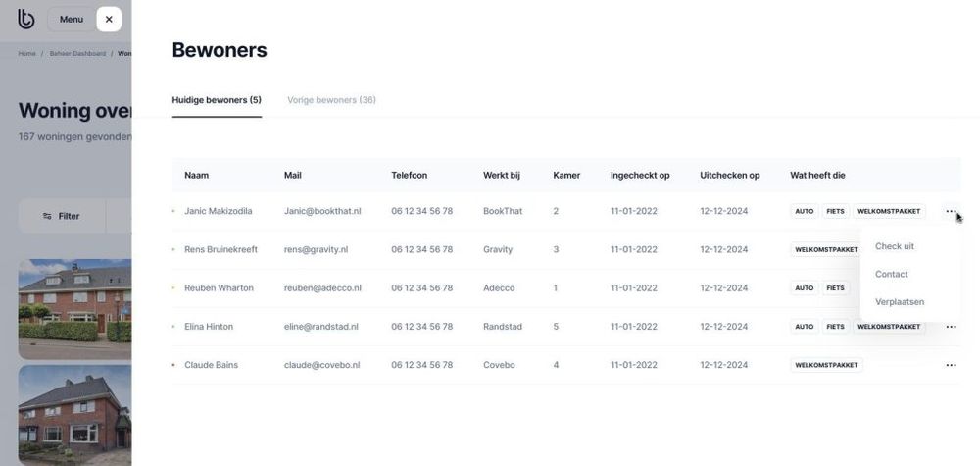The image size is (980, 466).
Task: Click name Janic Makizodila
Action: (x=219, y=212)
